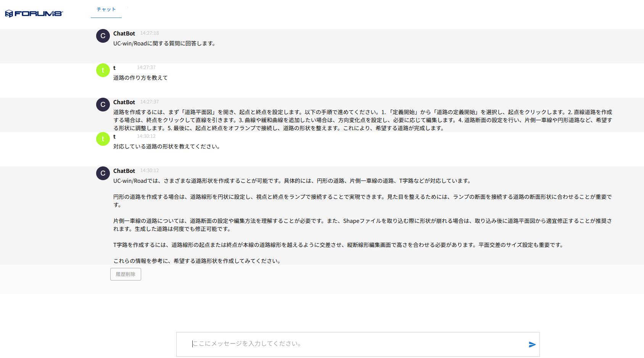Viewport: 644px width, 358px height.
Task: Click the 14:27:18 timestamp
Action: pyautogui.click(x=150, y=33)
